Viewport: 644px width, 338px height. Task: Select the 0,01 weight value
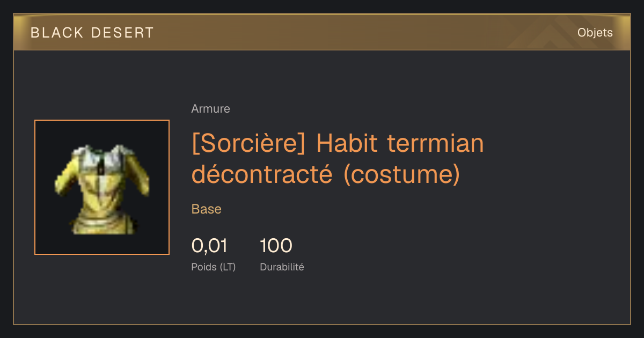209,246
